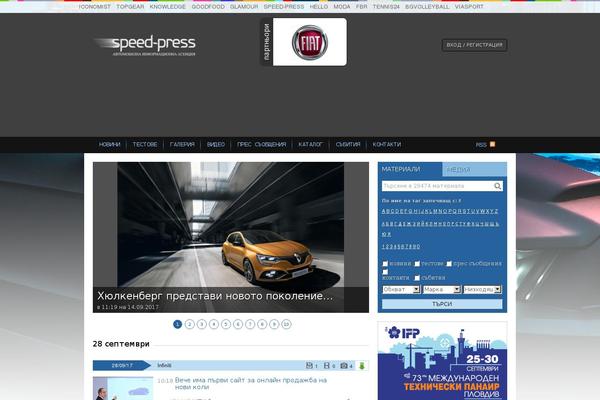Tick the 'контакти' checkbox
The width and height of the screenshot is (600, 400).
click(x=385, y=272)
